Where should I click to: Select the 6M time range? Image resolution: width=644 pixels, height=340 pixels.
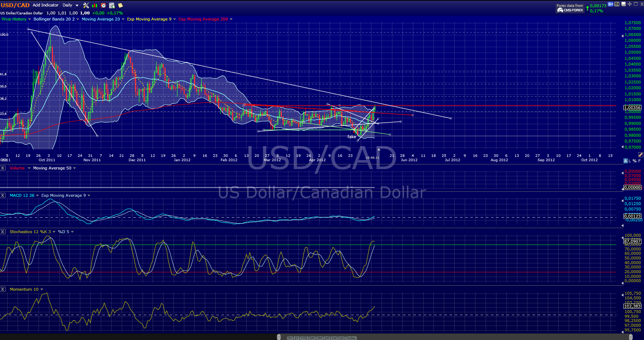coord(312,338)
